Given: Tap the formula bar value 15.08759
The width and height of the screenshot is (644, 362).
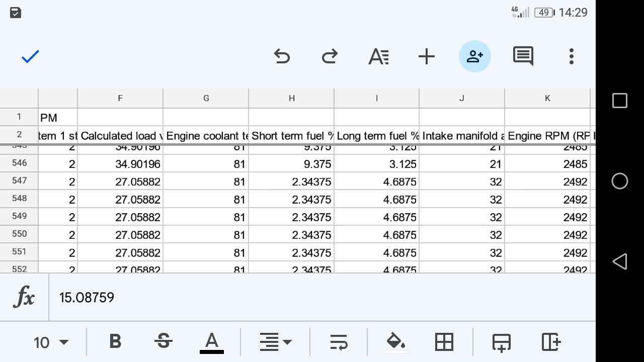Looking at the screenshot, I should (87, 298).
